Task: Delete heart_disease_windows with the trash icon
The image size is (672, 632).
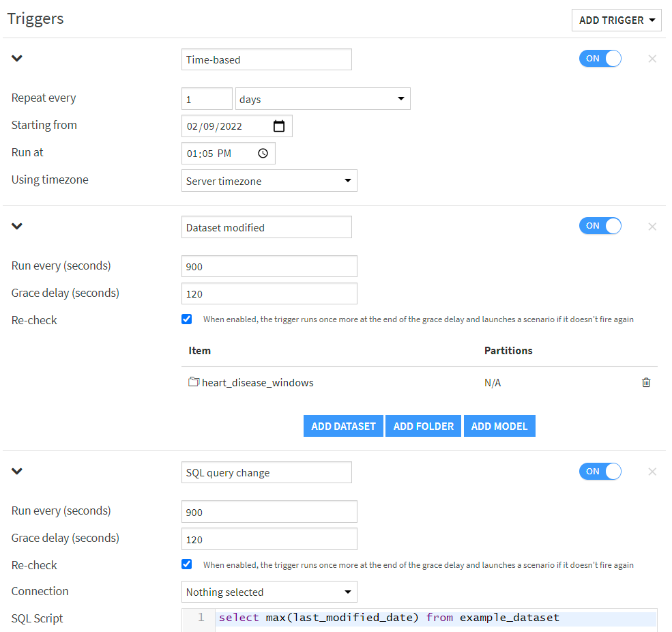Action: tap(646, 382)
